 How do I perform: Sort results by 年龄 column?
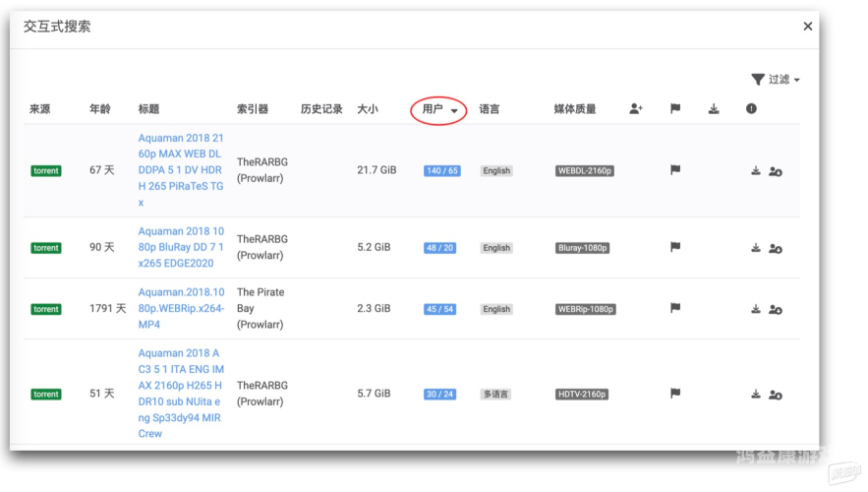[x=99, y=109]
